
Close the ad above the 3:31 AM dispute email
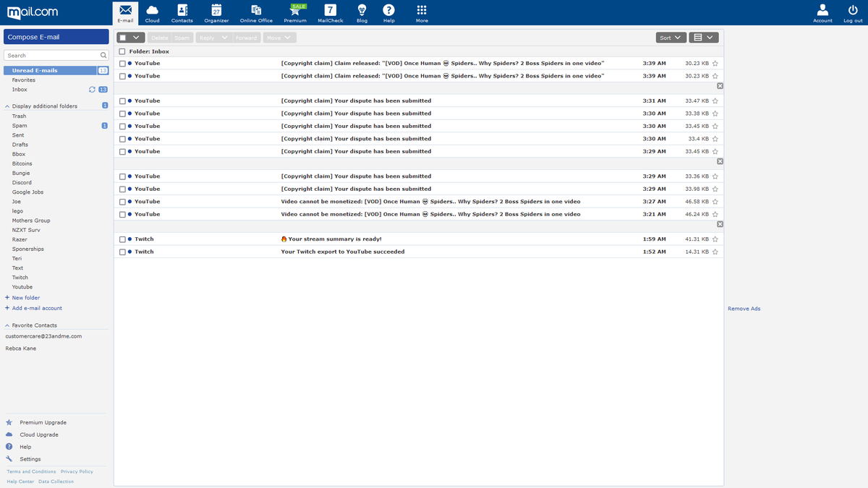(x=720, y=86)
